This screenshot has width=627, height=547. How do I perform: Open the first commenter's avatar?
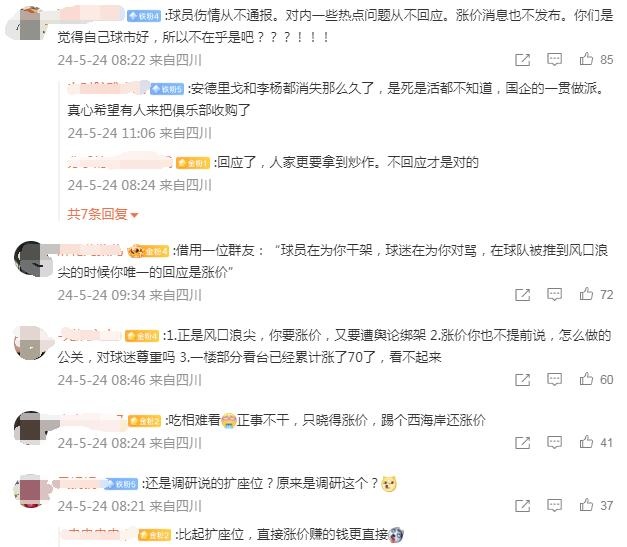tap(28, 23)
